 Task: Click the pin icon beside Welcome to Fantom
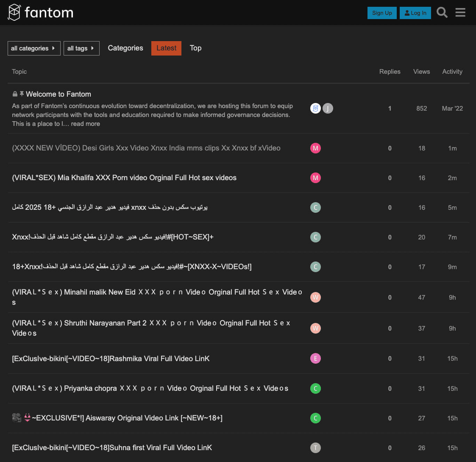click(22, 94)
